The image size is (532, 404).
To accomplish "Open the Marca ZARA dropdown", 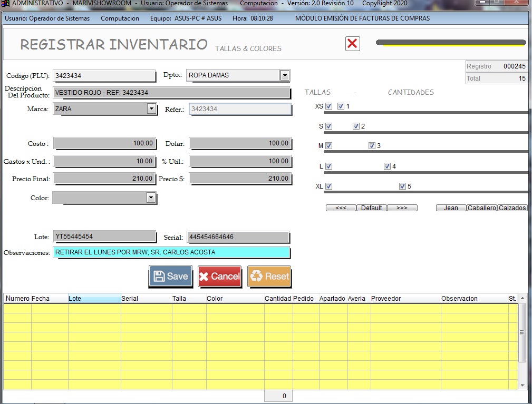I will [x=151, y=109].
